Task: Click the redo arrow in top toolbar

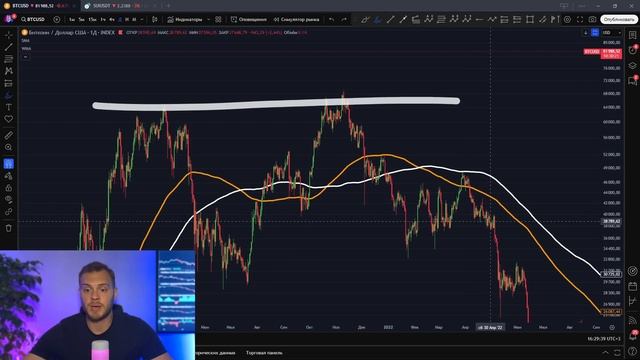Action: point(344,19)
